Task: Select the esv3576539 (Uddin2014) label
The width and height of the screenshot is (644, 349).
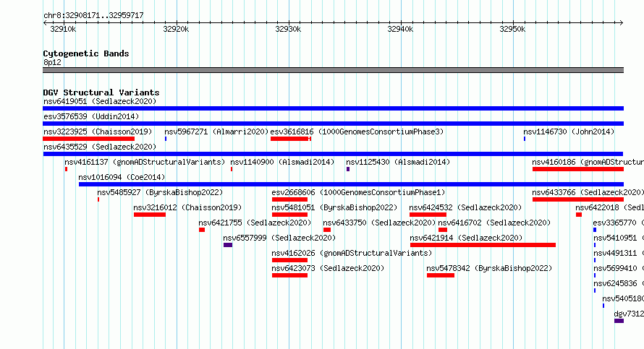Action: (x=91, y=116)
